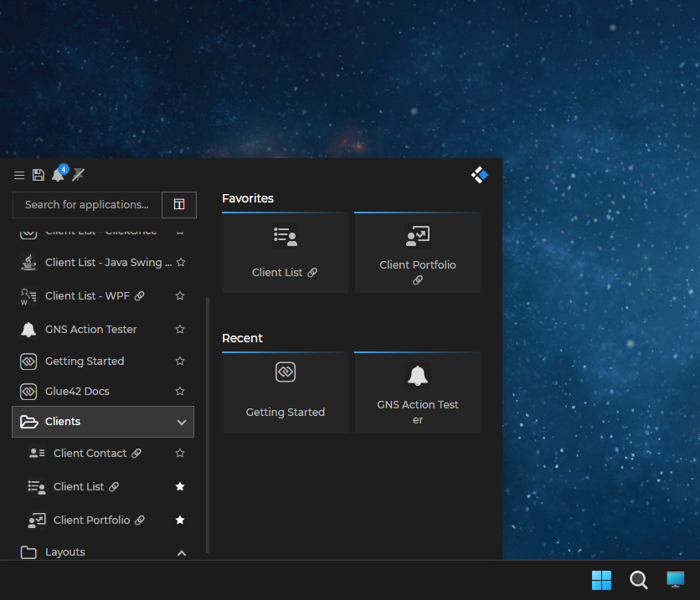
Task: Unfavorite Client List in Clients folder
Action: click(180, 487)
